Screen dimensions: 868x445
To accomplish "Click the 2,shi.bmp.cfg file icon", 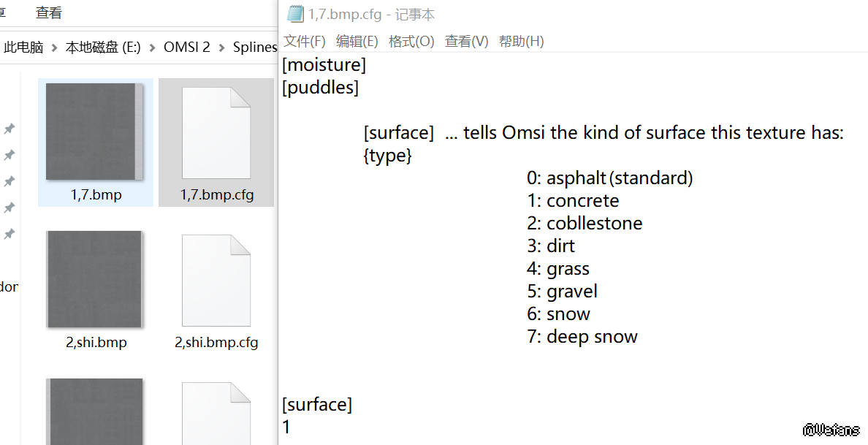I will pyautogui.click(x=216, y=280).
